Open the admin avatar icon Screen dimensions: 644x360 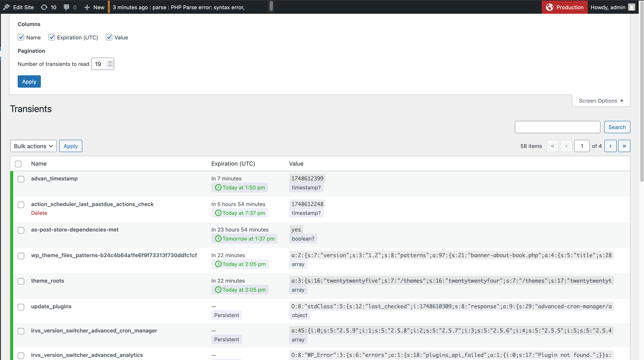(631, 7)
